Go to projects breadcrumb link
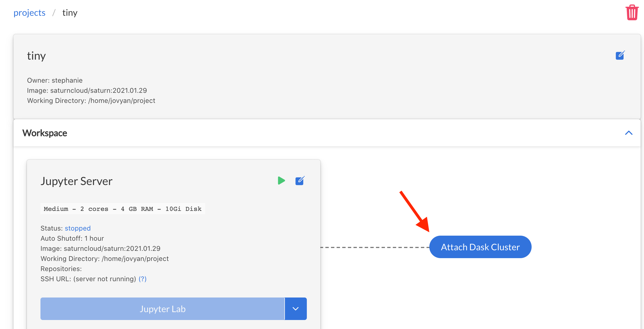The width and height of the screenshot is (644, 329). [29, 13]
